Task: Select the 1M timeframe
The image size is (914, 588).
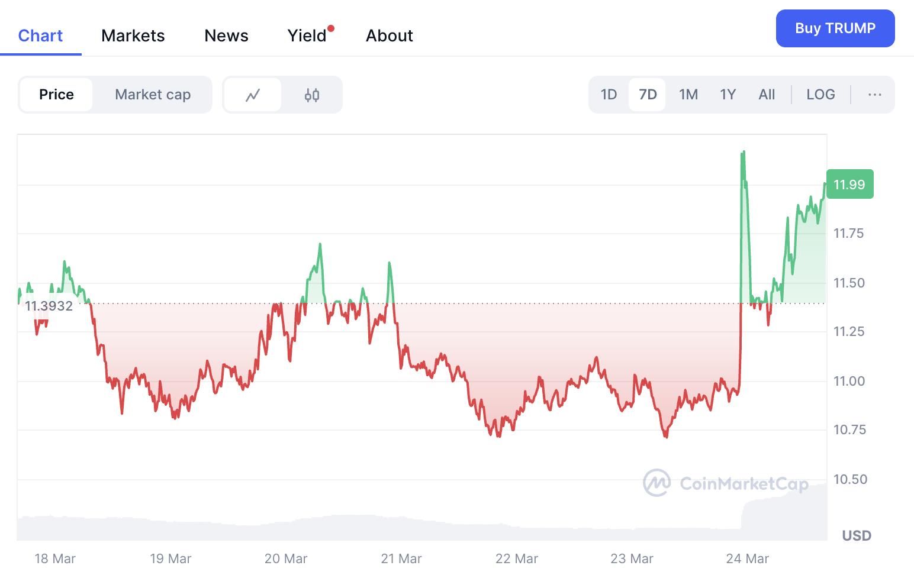Action: (x=688, y=94)
